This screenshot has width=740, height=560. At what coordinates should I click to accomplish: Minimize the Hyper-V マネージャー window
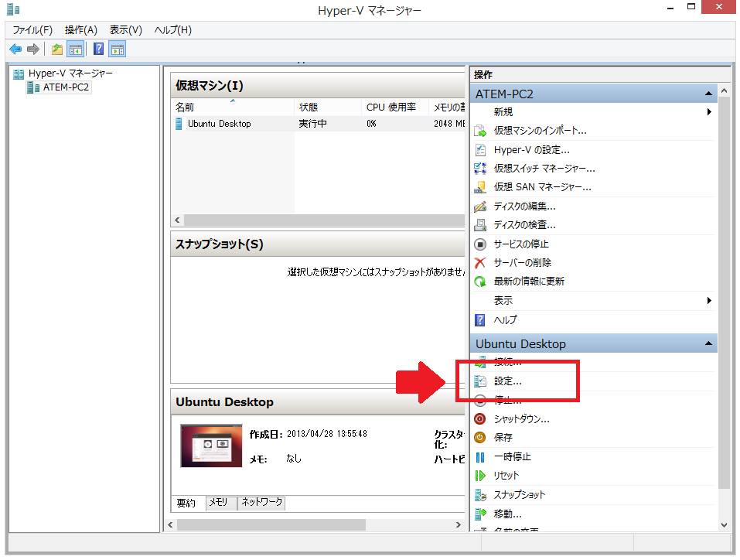[x=670, y=8]
